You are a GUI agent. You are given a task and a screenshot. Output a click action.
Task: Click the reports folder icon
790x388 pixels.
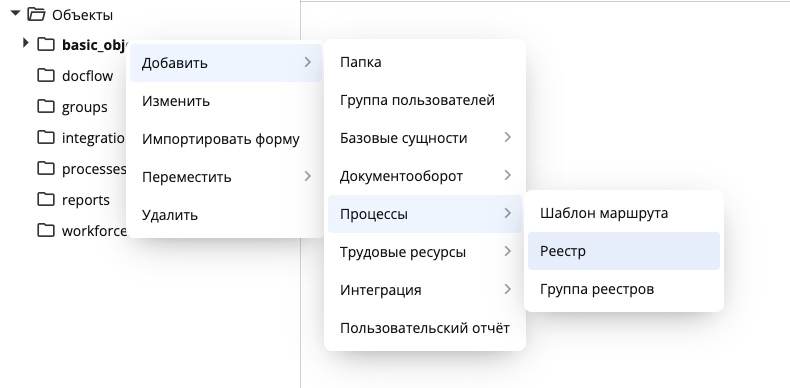point(46,199)
